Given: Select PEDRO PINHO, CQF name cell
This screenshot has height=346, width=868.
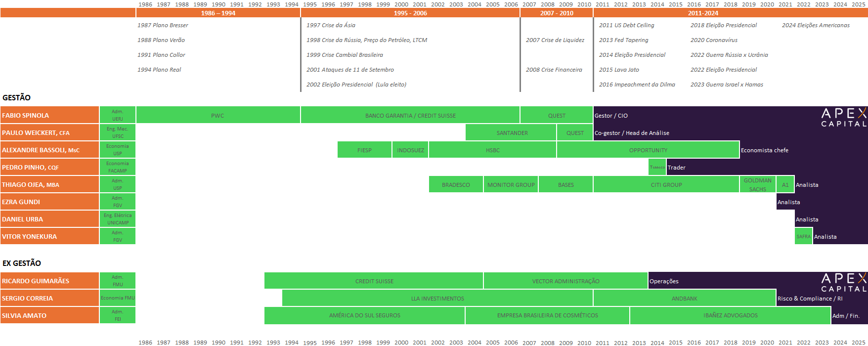Looking at the screenshot, I should 49,167.
